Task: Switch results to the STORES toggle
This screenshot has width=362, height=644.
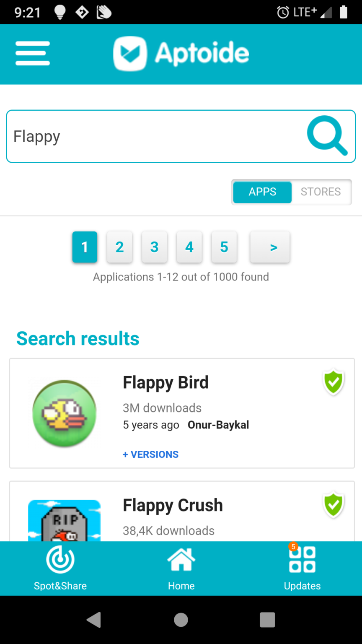Action: 321,192
